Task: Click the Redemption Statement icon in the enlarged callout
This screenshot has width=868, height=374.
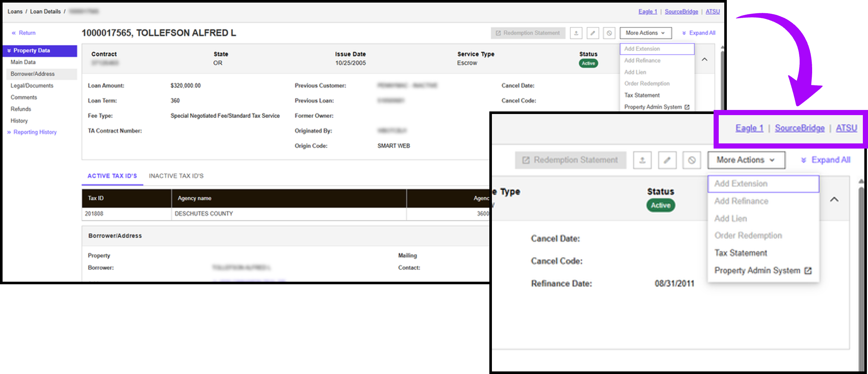Action: [x=526, y=160]
